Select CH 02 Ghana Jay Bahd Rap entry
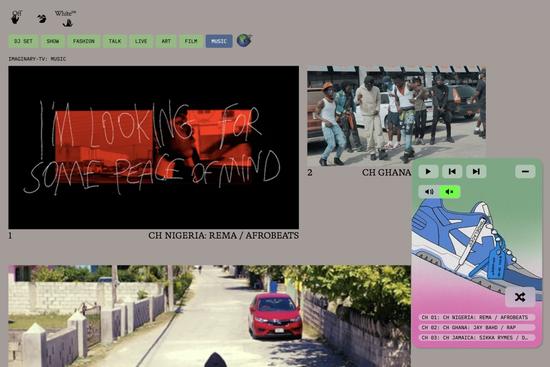 [476, 327]
